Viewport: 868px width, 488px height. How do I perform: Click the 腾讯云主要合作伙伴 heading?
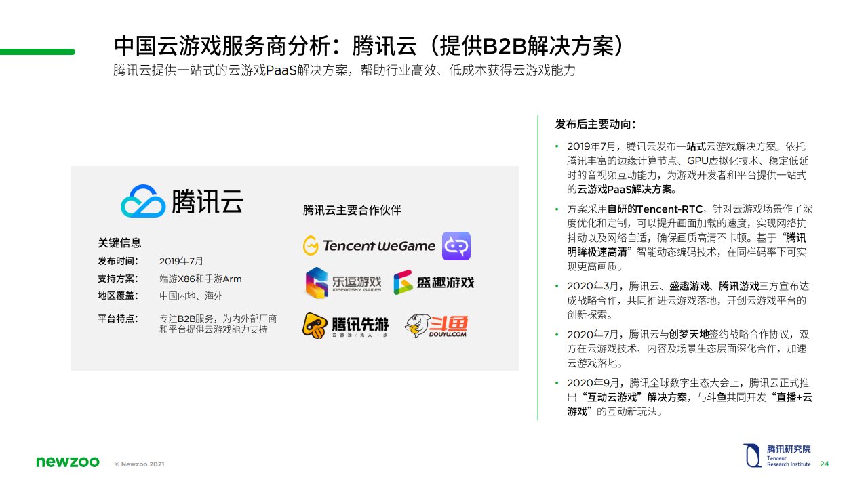click(x=352, y=210)
